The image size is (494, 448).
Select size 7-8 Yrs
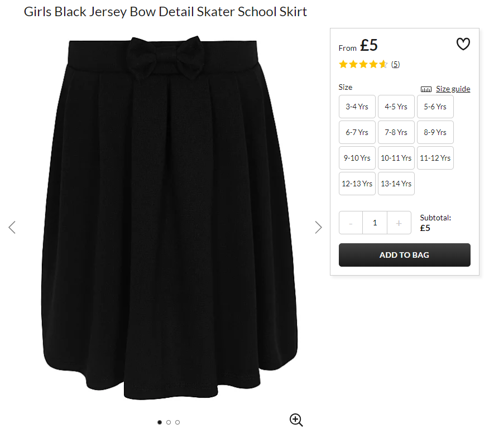coord(396,132)
